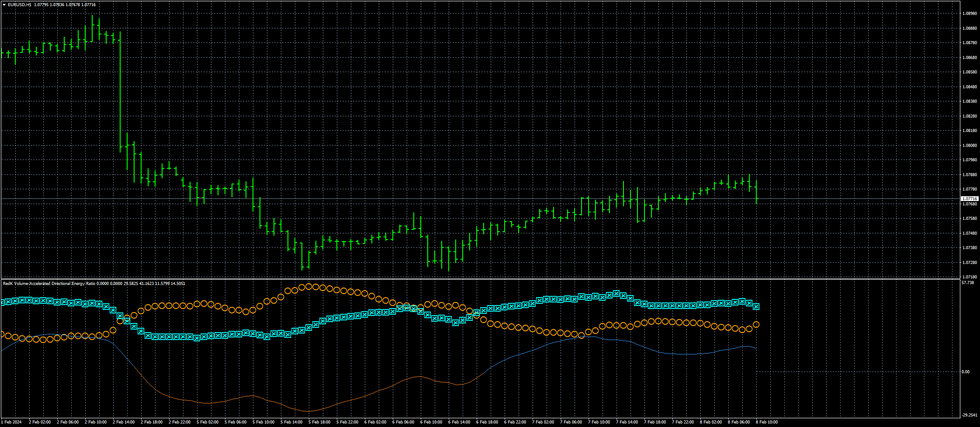Viewport: 980px width, 427px height.
Task: Click the 0.00 indicator scale value
Action: pos(965,372)
